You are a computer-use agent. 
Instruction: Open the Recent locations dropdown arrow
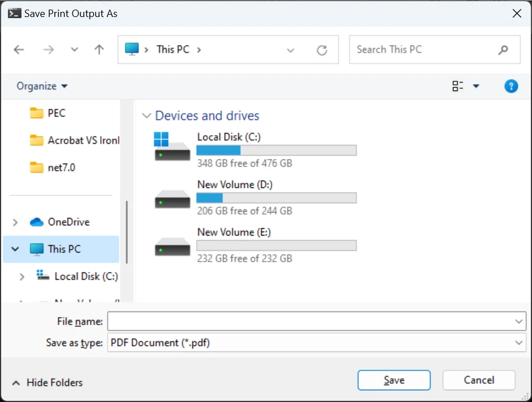(x=74, y=50)
